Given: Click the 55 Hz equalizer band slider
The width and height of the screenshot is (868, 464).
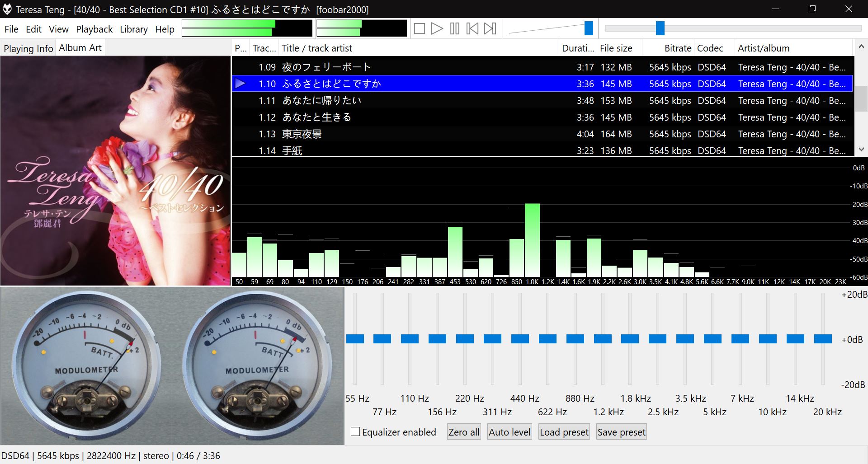Looking at the screenshot, I should [355, 339].
